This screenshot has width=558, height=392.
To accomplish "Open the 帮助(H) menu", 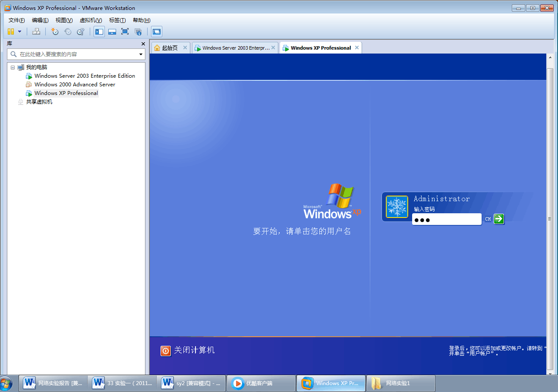I will pyautogui.click(x=142, y=20).
